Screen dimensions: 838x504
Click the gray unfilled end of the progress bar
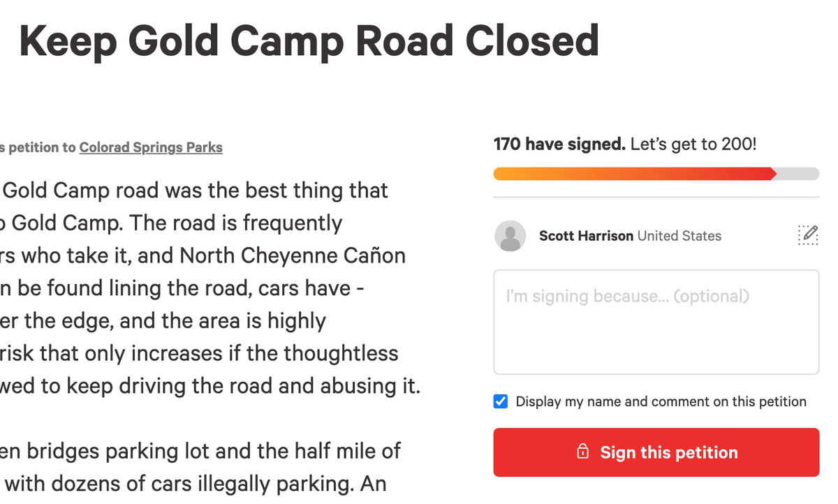point(800,174)
